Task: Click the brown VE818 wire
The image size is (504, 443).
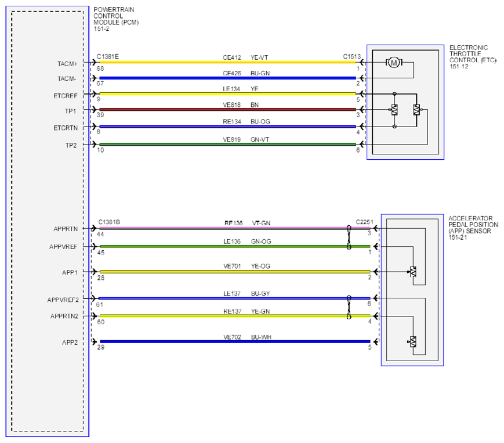Action: [x=227, y=110]
